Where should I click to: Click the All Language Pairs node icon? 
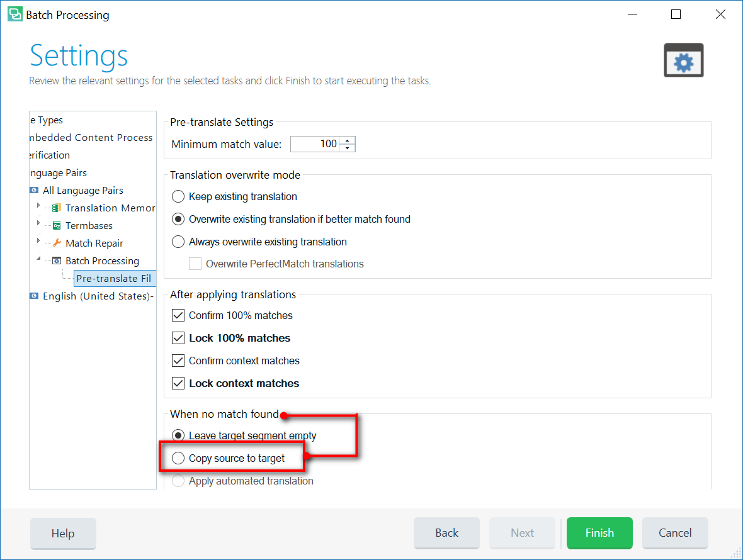tap(34, 190)
